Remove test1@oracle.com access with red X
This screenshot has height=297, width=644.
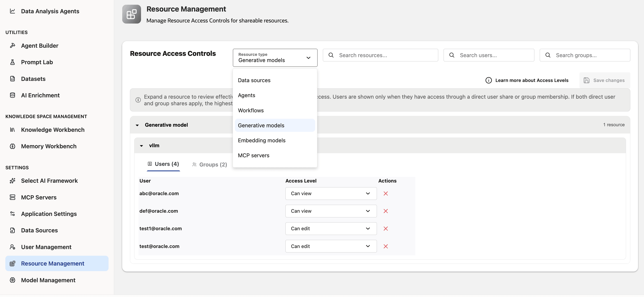pos(386,229)
